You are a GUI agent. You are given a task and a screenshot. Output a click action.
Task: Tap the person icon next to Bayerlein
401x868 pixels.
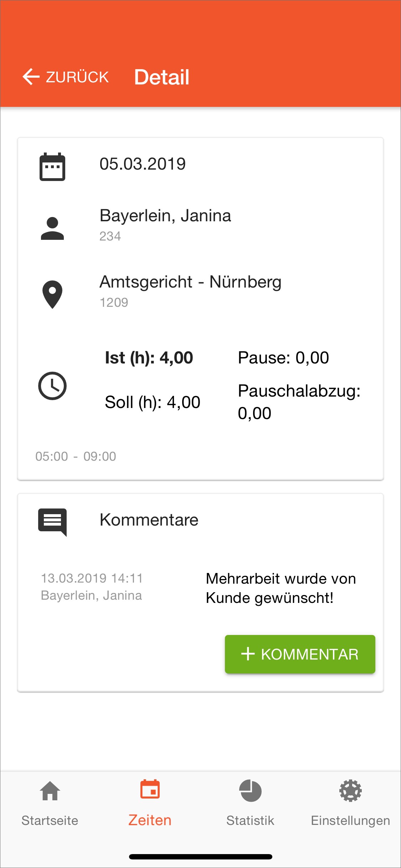click(x=52, y=228)
